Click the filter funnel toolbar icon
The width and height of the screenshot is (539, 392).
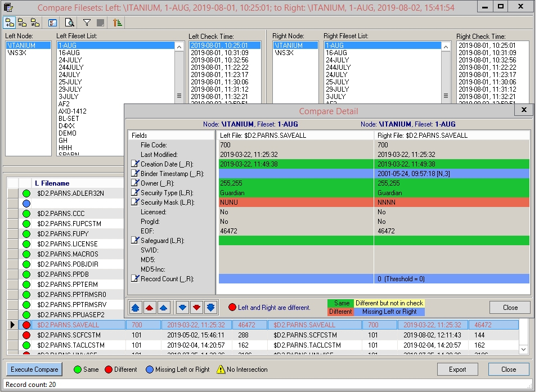click(87, 22)
